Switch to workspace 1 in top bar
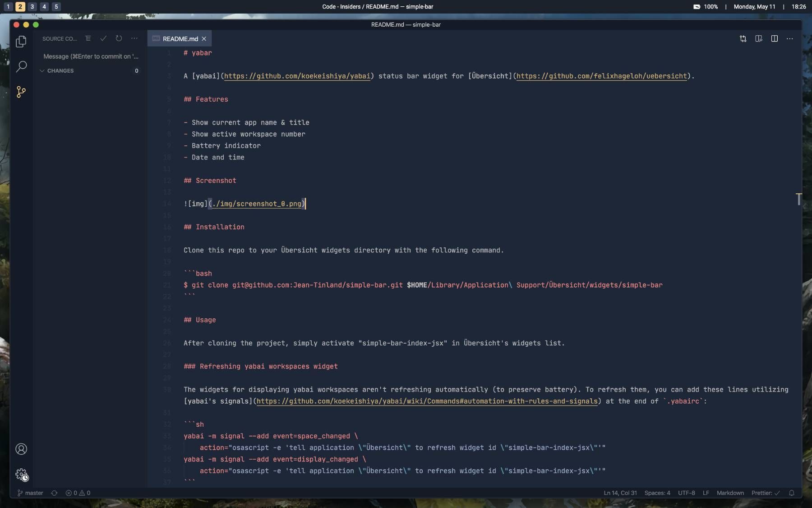Screen dimensions: 812x508 coord(8,7)
